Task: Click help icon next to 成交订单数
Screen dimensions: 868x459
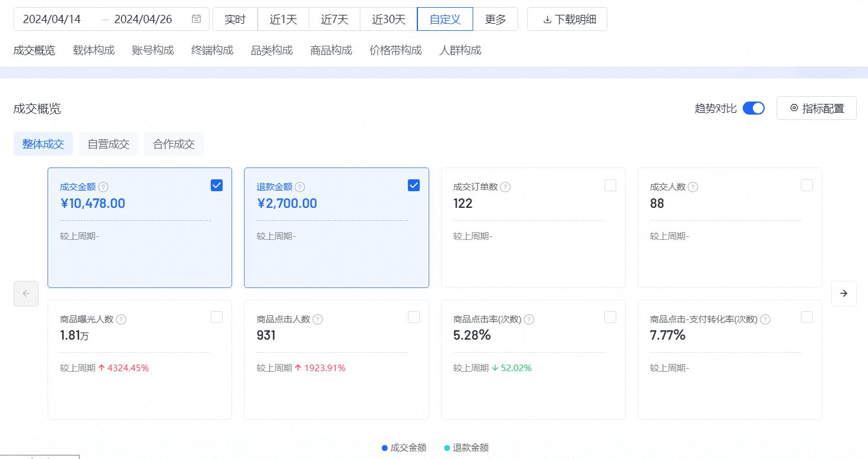Action: pos(505,187)
